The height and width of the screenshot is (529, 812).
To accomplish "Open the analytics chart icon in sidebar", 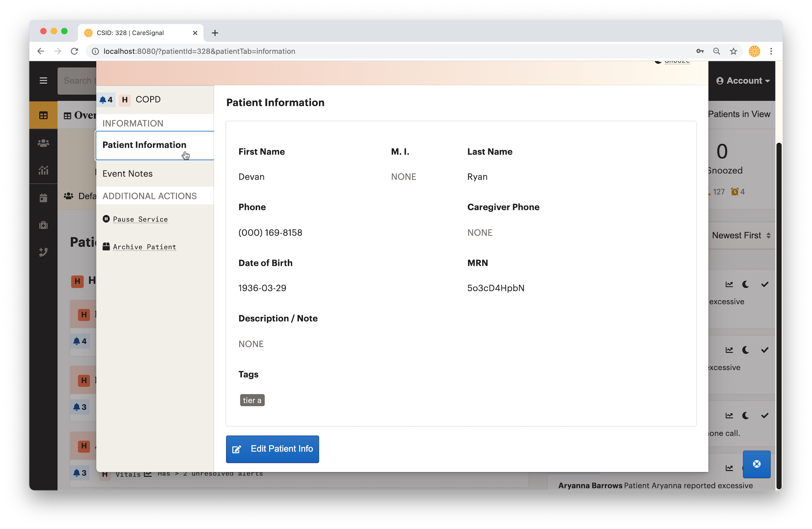I will (x=43, y=170).
